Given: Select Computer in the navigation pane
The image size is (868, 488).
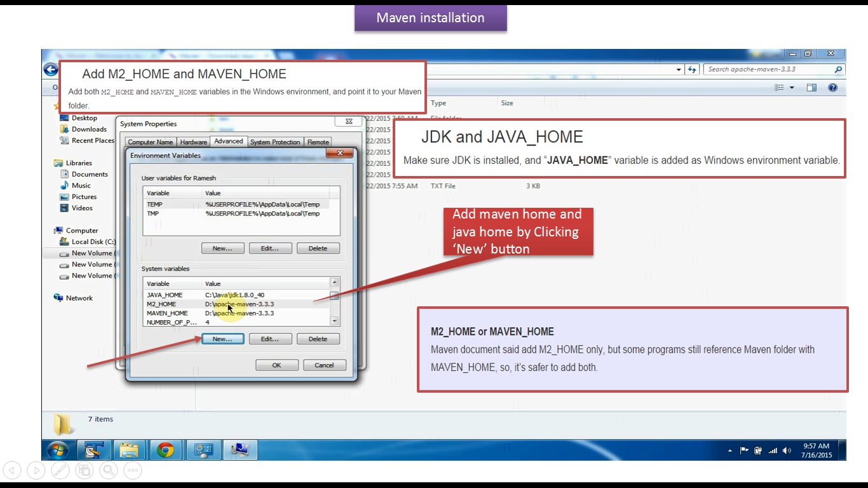Looking at the screenshot, I should 76,231.
